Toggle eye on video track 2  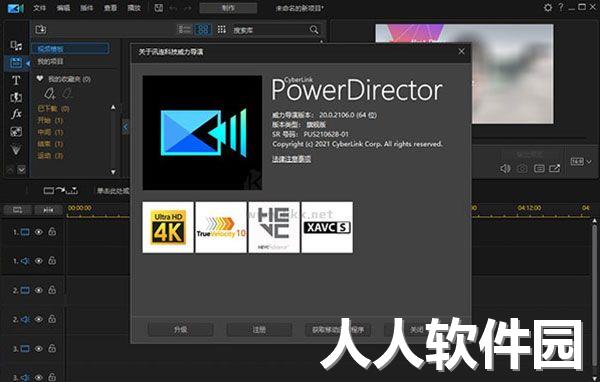(x=39, y=290)
